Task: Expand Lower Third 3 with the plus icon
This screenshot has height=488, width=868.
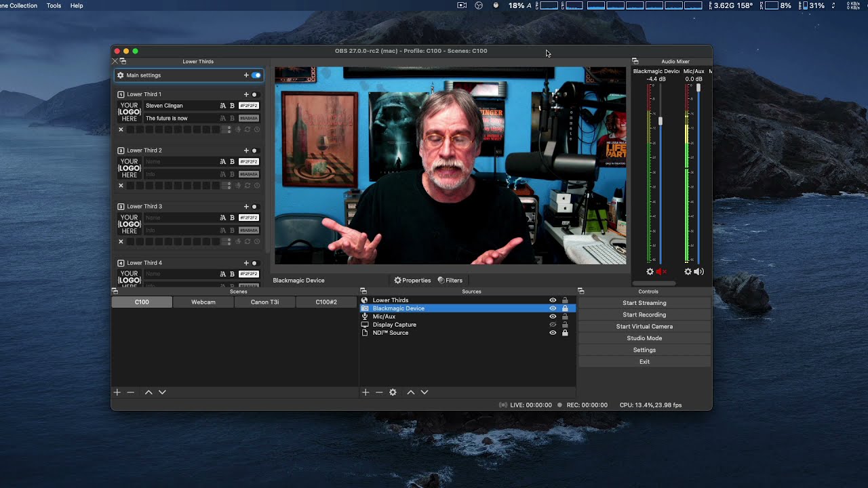Action: coord(246,207)
